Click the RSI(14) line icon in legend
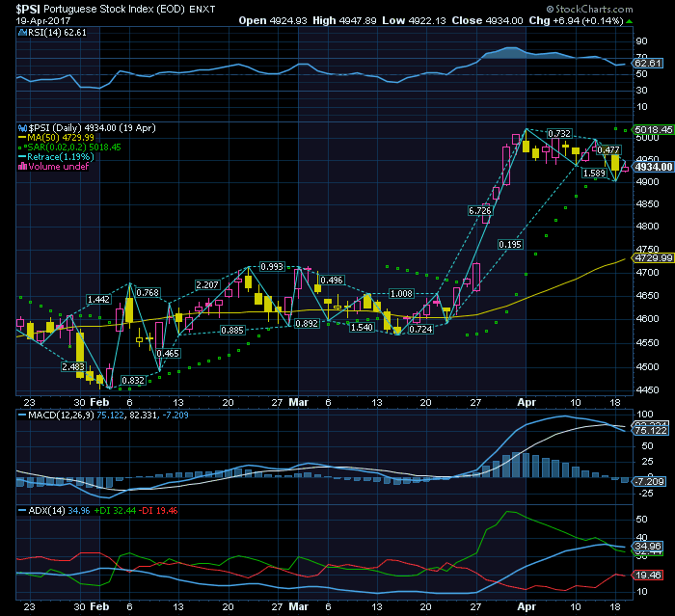 20,32
